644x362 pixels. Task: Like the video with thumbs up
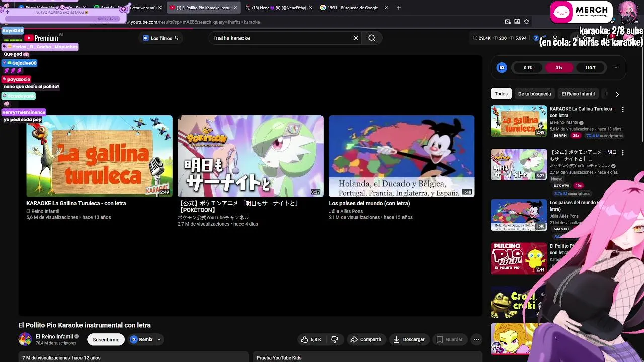point(311,340)
